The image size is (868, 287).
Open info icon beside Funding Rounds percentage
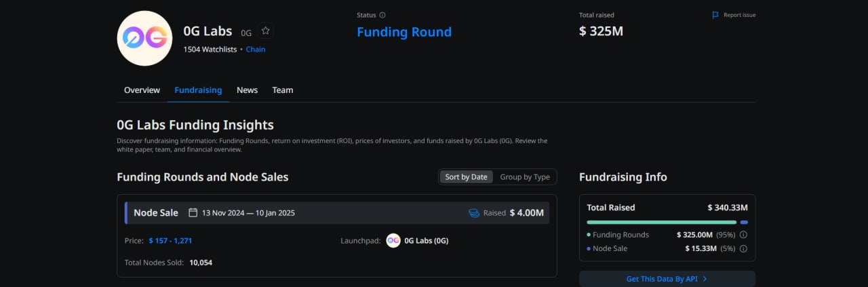(x=743, y=235)
